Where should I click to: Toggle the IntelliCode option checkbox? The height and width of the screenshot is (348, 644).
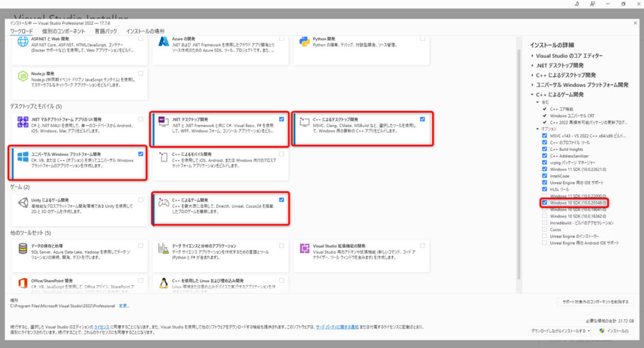point(545,176)
